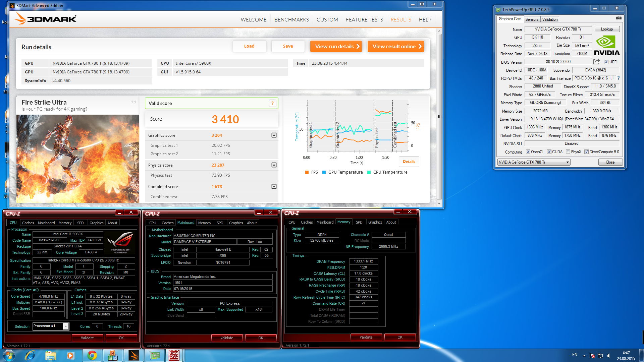
Task: Collapse the Combined score section
Action: pos(274,186)
